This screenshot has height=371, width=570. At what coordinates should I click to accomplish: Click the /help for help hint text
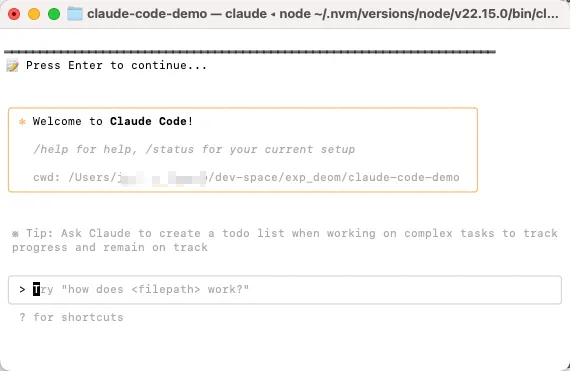(x=85, y=149)
